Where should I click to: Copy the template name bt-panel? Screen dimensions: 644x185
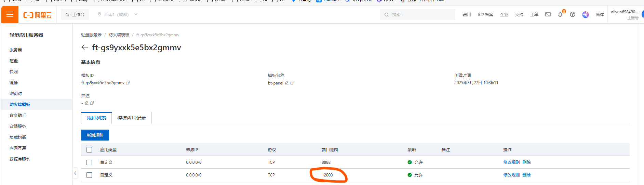click(x=292, y=83)
